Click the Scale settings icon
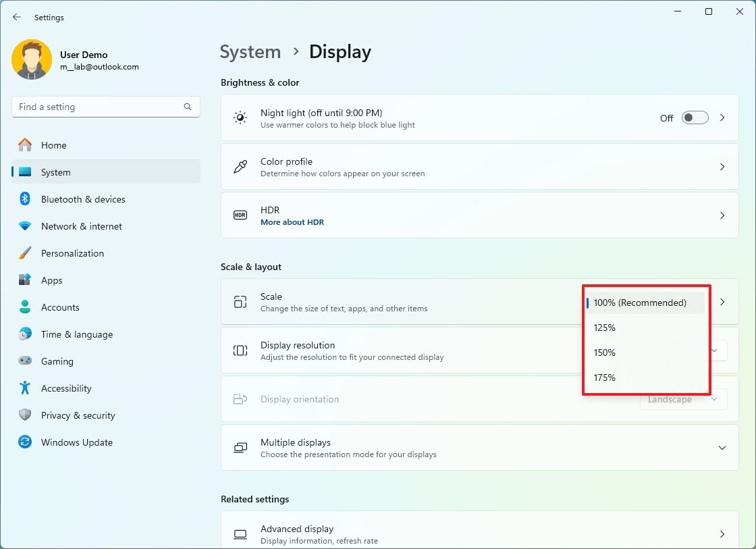The height and width of the screenshot is (549, 756). pyautogui.click(x=240, y=302)
